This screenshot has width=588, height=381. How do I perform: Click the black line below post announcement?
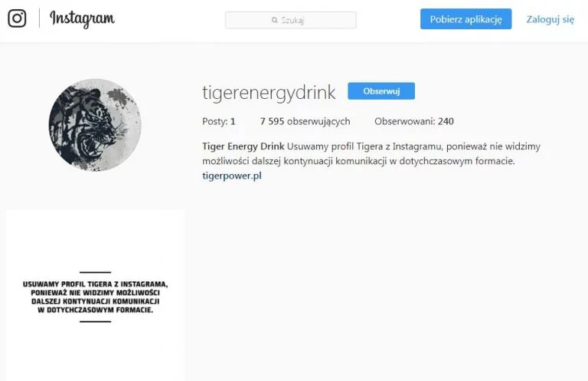[95, 322]
